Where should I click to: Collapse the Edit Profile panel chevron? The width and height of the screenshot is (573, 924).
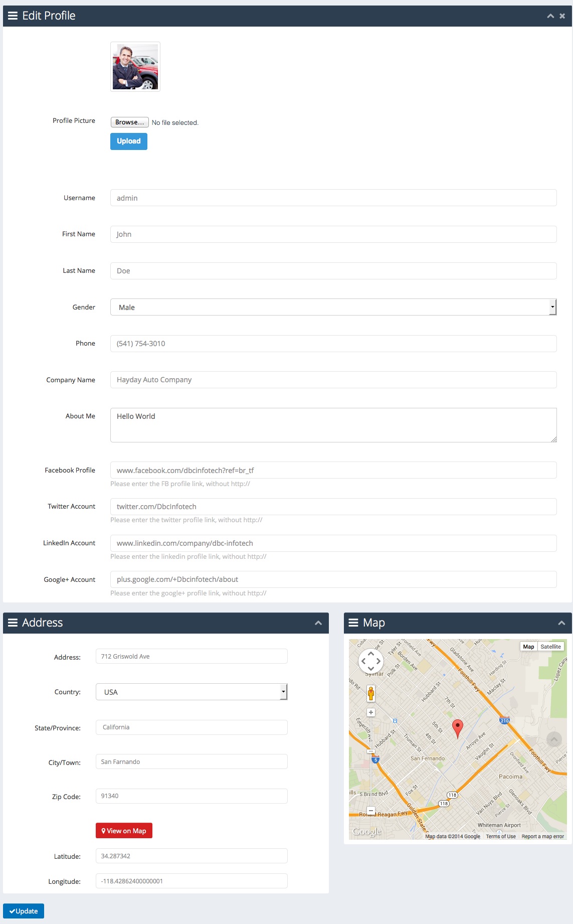[x=550, y=16]
